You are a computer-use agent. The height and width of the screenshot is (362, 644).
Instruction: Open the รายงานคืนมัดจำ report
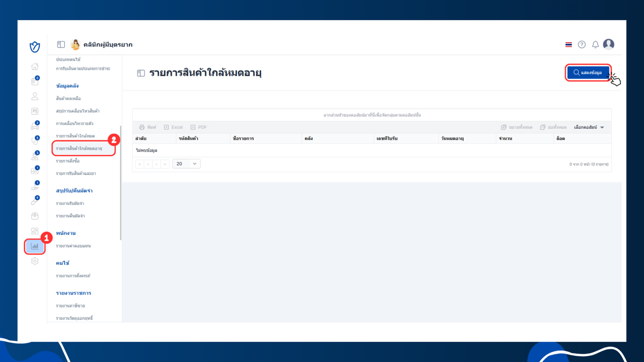[70, 216]
